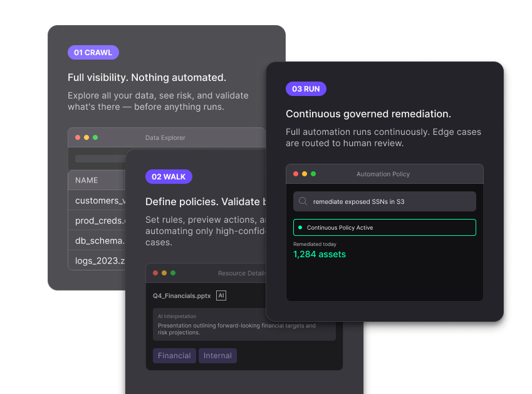Select the Internal tag
Image resolution: width=532 pixels, height=394 pixels.
(217, 356)
